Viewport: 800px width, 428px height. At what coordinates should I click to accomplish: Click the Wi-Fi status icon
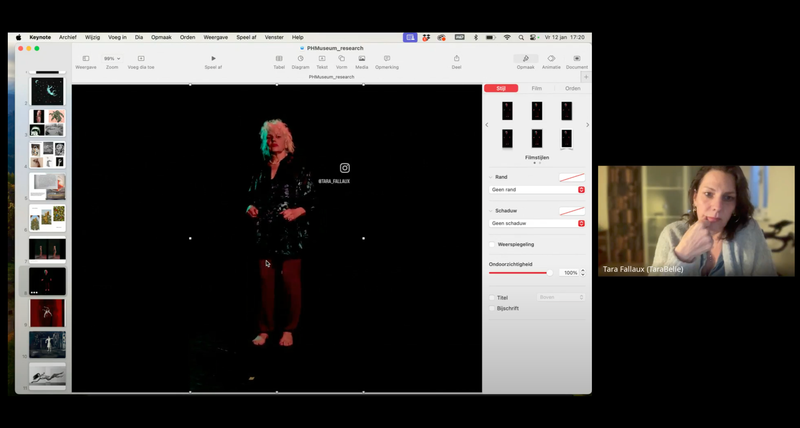point(507,37)
